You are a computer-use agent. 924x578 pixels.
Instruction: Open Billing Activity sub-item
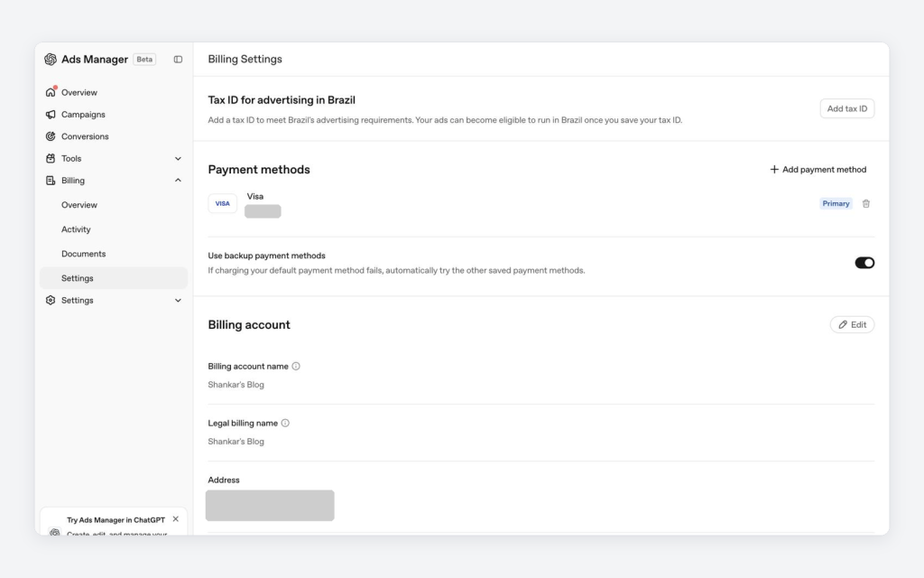pos(76,229)
